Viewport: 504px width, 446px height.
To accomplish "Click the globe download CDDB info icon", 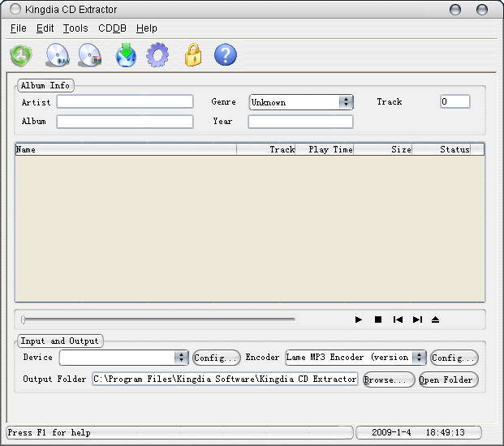I will coord(126,55).
